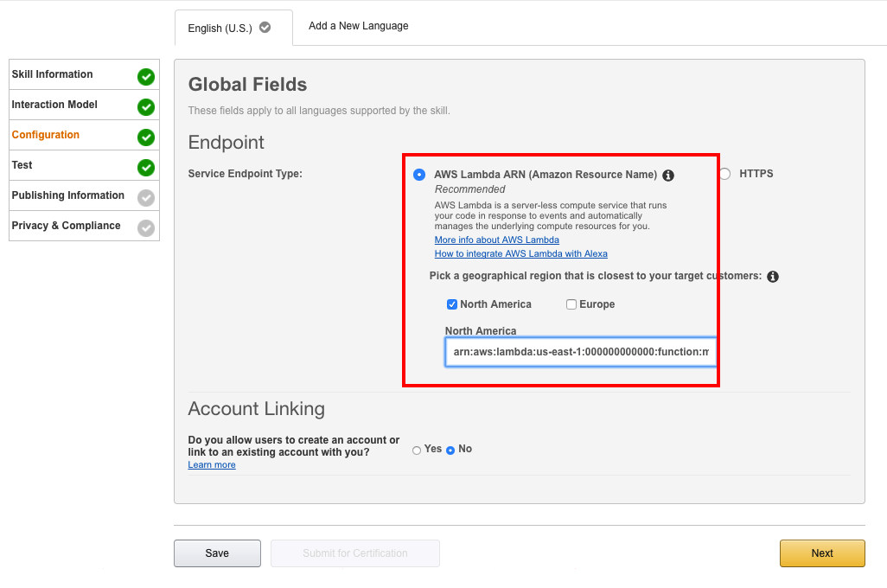The image size is (887, 588).
Task: Click the Publishing Information gray checkmark icon
Action: tap(146, 197)
